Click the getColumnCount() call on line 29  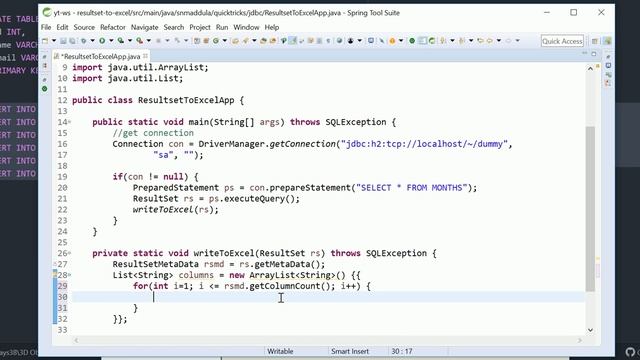tap(292, 286)
